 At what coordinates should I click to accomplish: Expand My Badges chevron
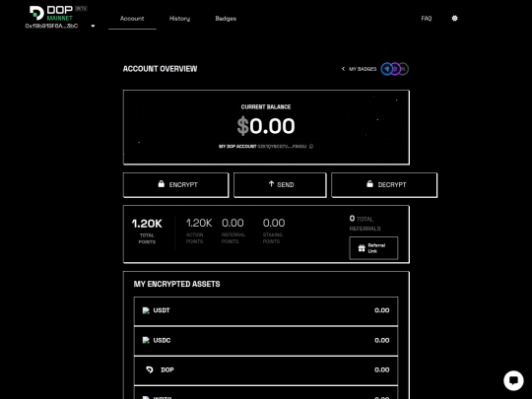(x=343, y=69)
